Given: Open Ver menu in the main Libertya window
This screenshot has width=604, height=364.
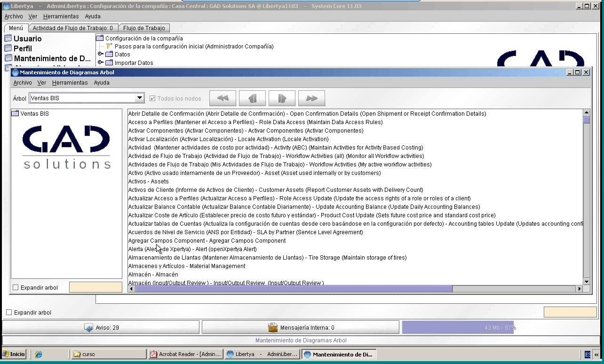Looking at the screenshot, I should pos(33,16).
